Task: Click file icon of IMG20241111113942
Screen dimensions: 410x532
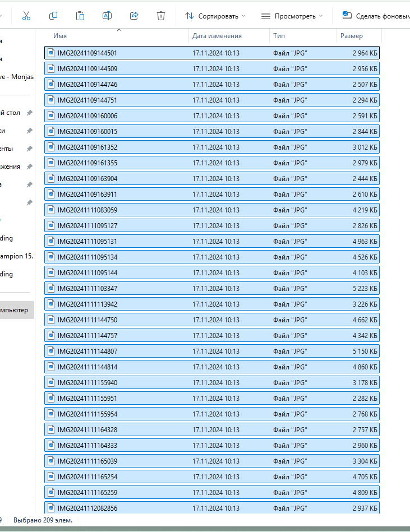Action: tap(51, 304)
